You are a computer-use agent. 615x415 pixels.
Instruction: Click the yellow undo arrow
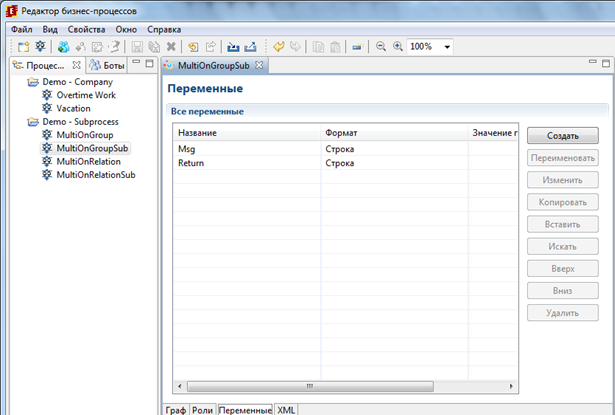tap(278, 47)
